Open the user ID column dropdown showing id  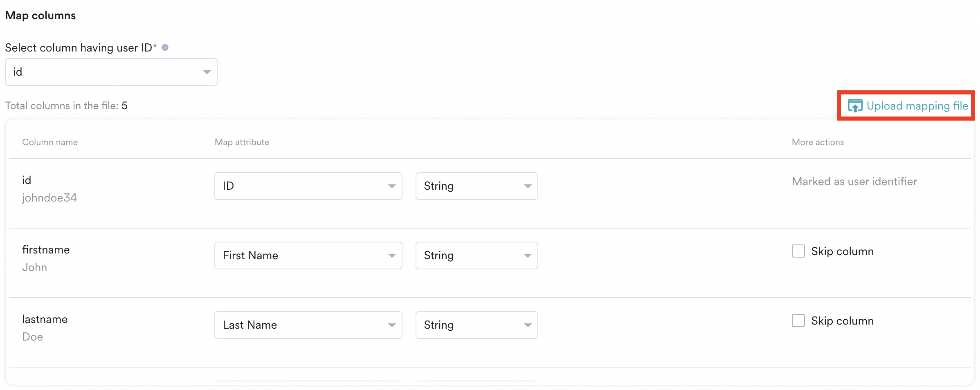click(x=111, y=72)
